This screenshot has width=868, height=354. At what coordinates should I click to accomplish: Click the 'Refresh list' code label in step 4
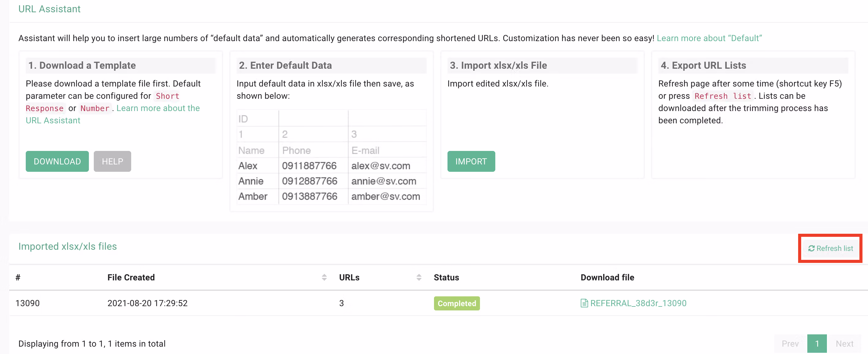click(x=723, y=96)
